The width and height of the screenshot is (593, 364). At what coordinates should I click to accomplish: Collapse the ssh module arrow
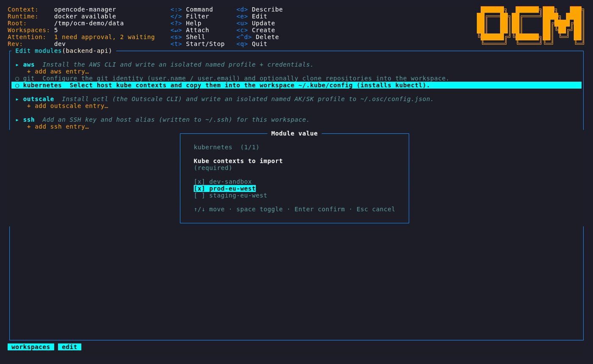[17, 119]
